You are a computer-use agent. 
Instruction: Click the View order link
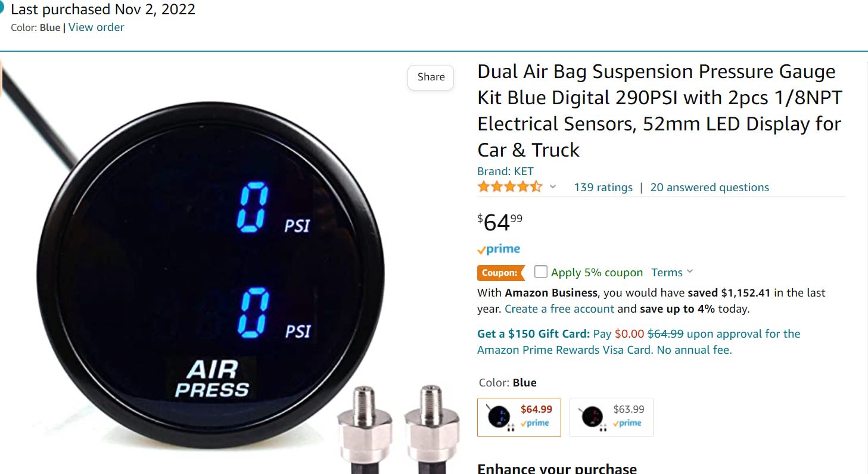pos(97,27)
